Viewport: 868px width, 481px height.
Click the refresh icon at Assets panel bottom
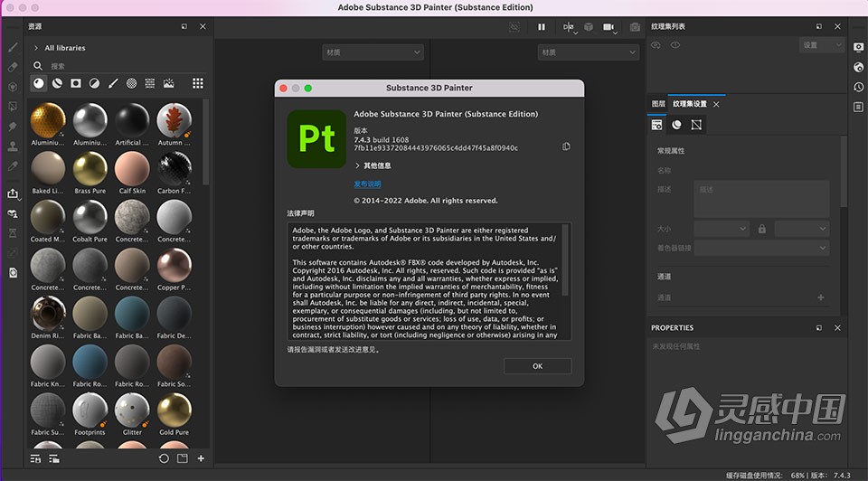click(x=164, y=458)
